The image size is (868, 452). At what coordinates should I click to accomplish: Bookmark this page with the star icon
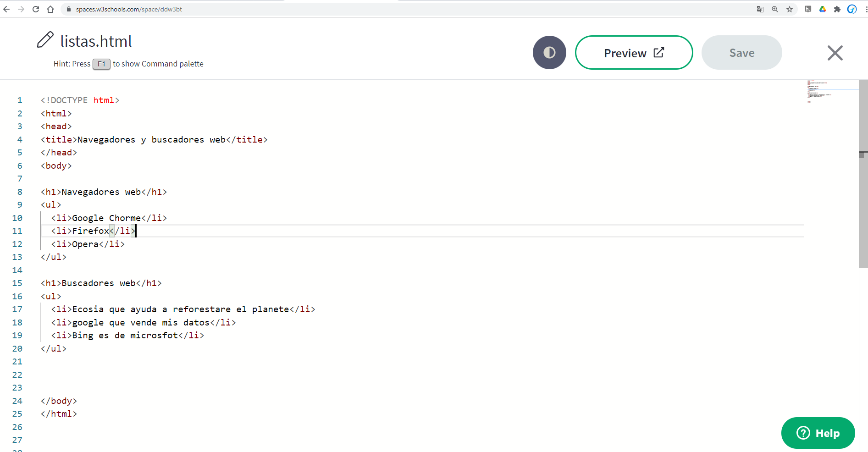790,9
